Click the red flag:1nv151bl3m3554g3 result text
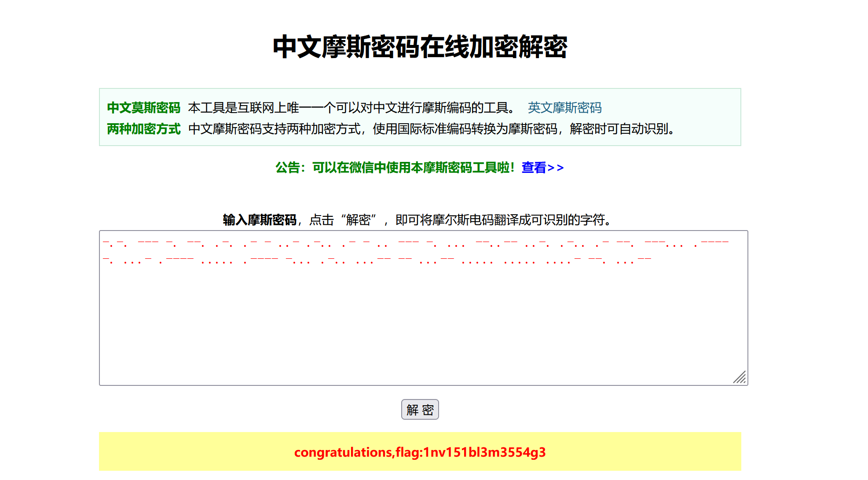Viewport: 868px width, 480px height. [471, 452]
